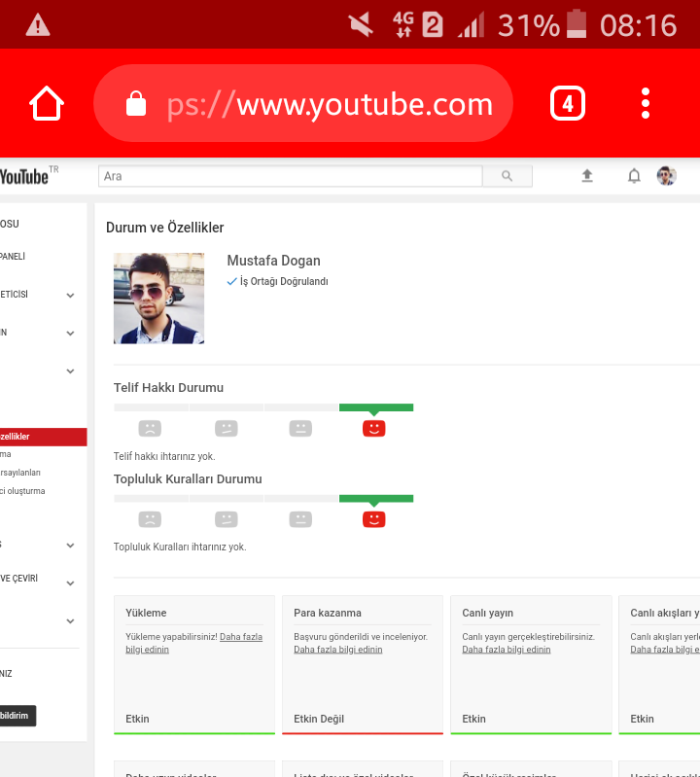The image size is (700, 777).
Task: Click the Topluluk Kuralları ihtarınız yok text
Action: coord(180,547)
